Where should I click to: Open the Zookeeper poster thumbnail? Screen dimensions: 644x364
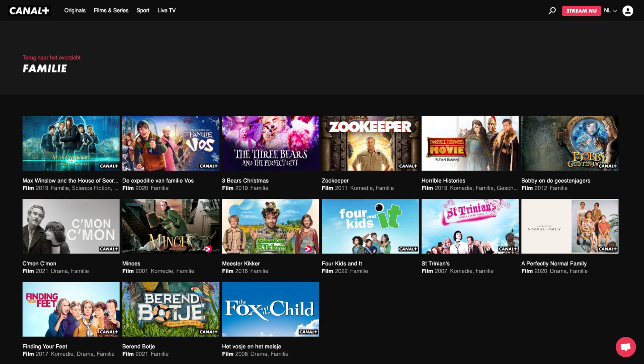[x=370, y=143]
